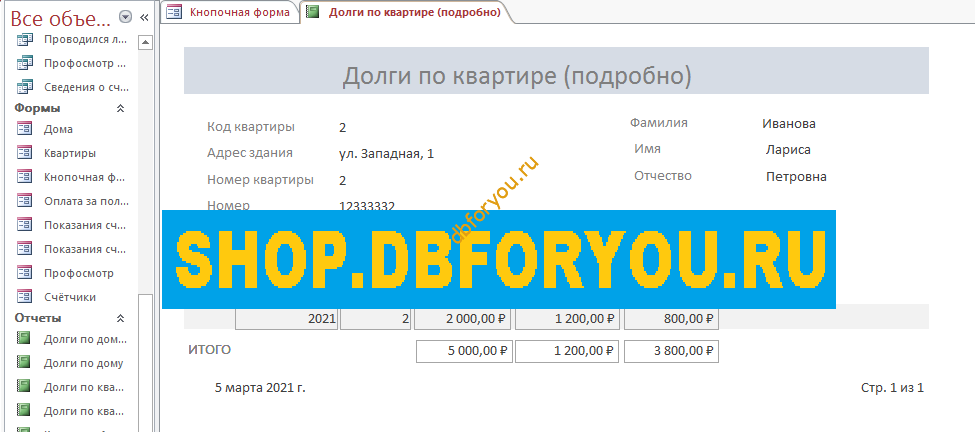This screenshot has width=975, height=432.
Task: Open the Квартиры form icon
Action: [24, 153]
